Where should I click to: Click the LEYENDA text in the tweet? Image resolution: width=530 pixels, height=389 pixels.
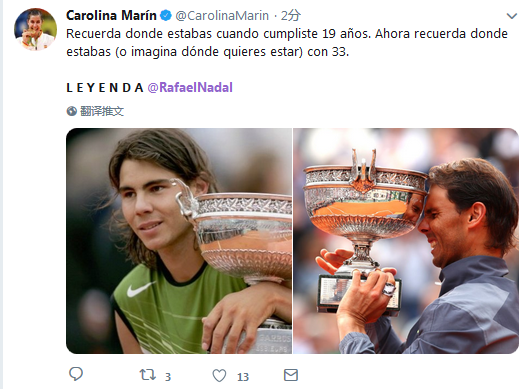105,88
